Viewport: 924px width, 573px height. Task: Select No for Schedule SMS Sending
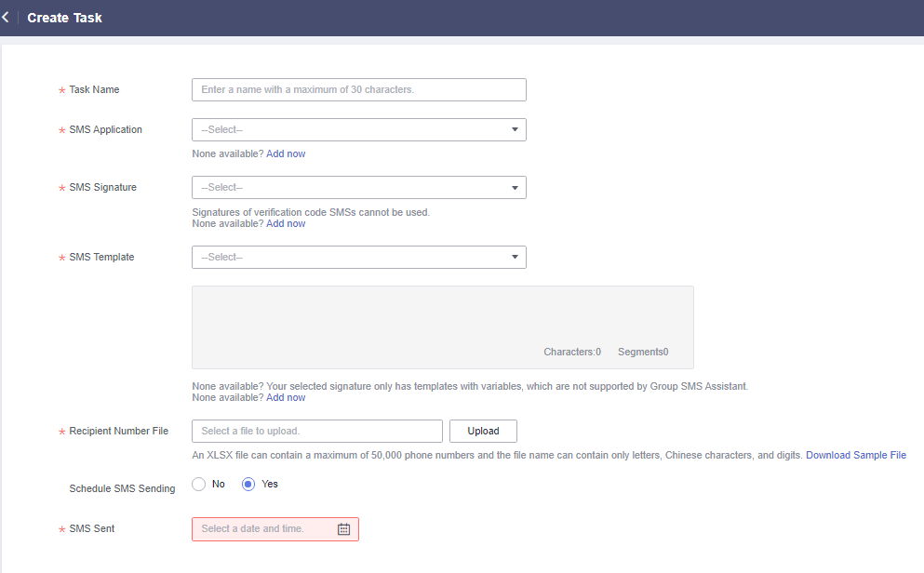(x=198, y=484)
